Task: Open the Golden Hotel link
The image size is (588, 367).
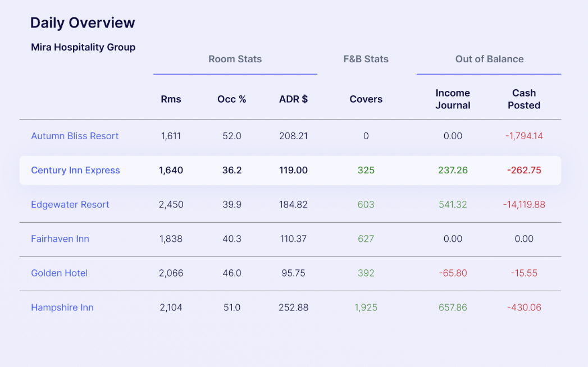Action: (60, 273)
